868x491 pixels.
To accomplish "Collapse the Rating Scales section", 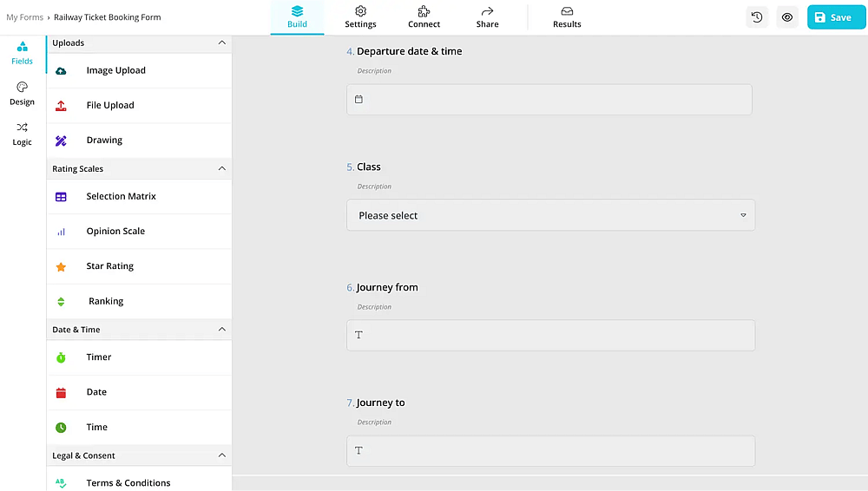I will (x=222, y=168).
